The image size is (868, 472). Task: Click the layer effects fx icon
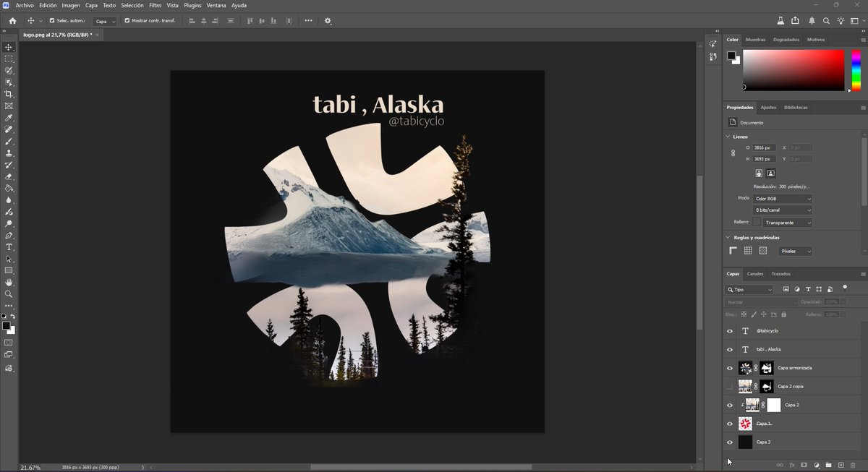[x=792, y=465]
